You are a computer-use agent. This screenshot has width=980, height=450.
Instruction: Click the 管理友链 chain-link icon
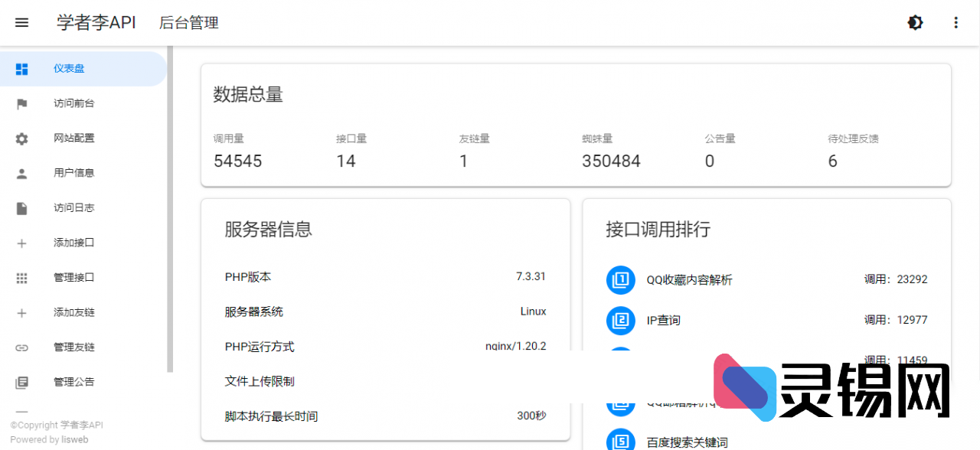pos(21,347)
